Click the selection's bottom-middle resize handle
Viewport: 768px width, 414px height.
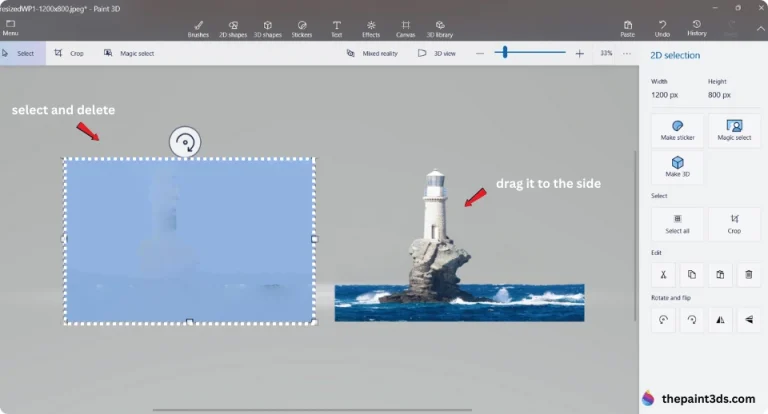(x=190, y=322)
